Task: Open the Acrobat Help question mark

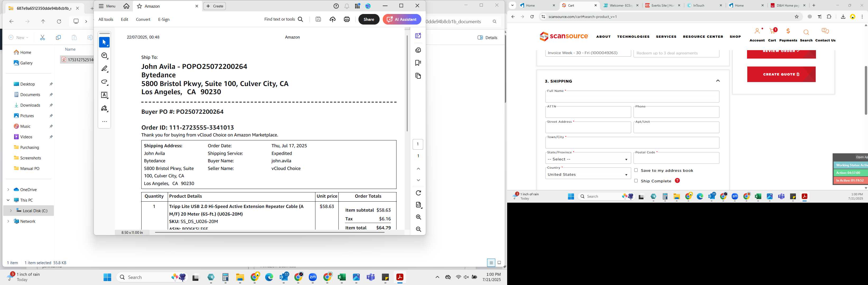Action: click(x=336, y=6)
